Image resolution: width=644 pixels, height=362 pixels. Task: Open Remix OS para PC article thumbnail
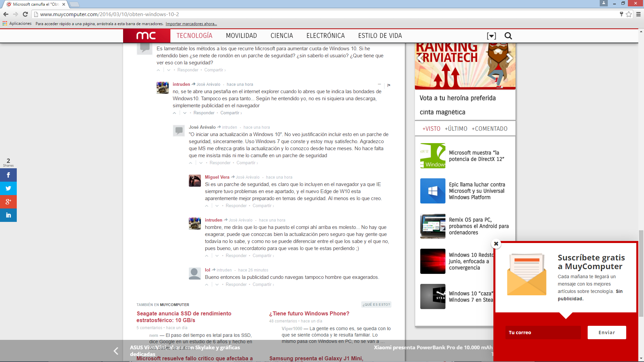point(433,226)
